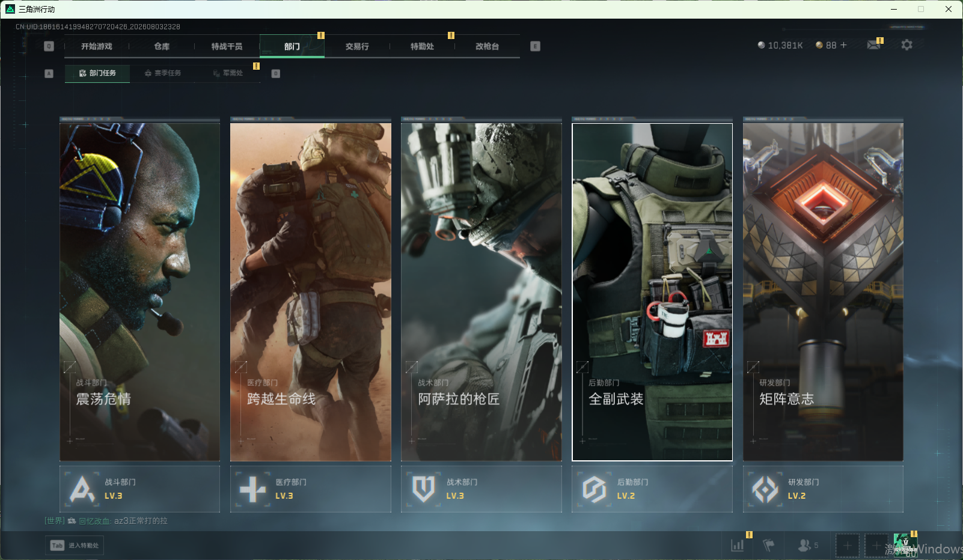963x560 pixels.
Task: Open the 特勤处 tab
Action: pyautogui.click(x=422, y=46)
